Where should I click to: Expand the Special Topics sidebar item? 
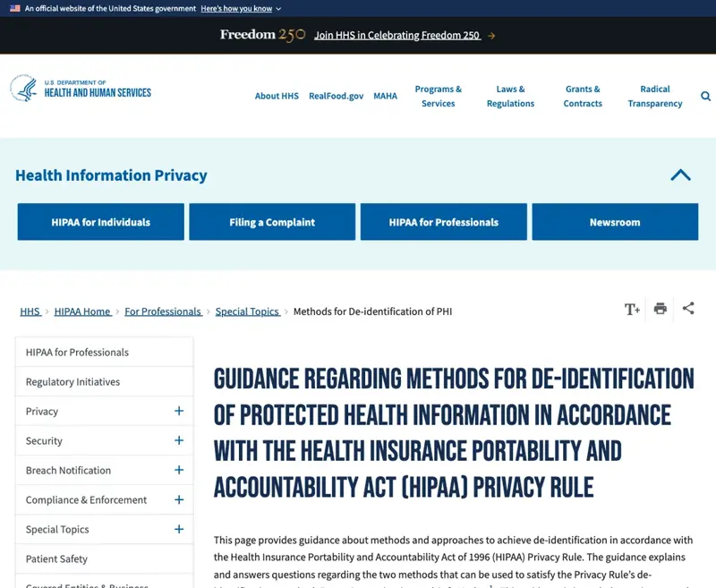click(179, 529)
